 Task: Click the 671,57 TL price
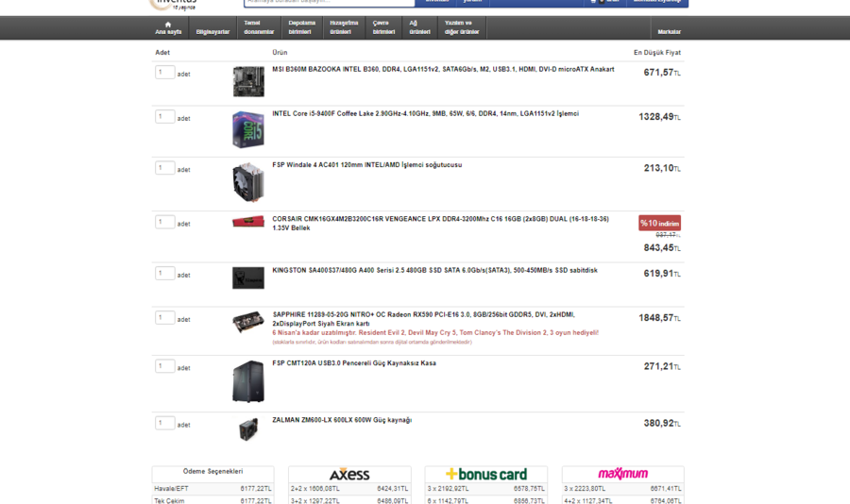tap(662, 73)
